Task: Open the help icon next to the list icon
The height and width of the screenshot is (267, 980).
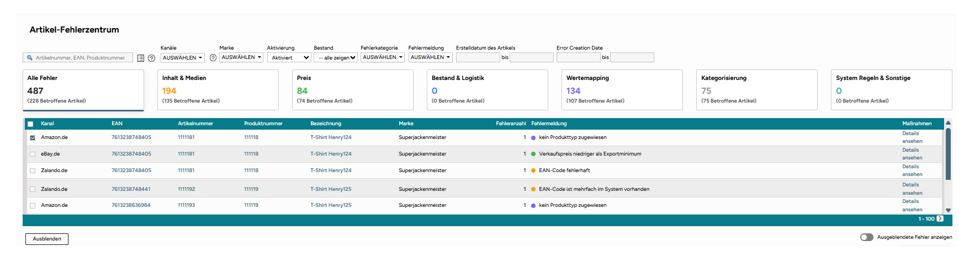Action: [x=151, y=58]
